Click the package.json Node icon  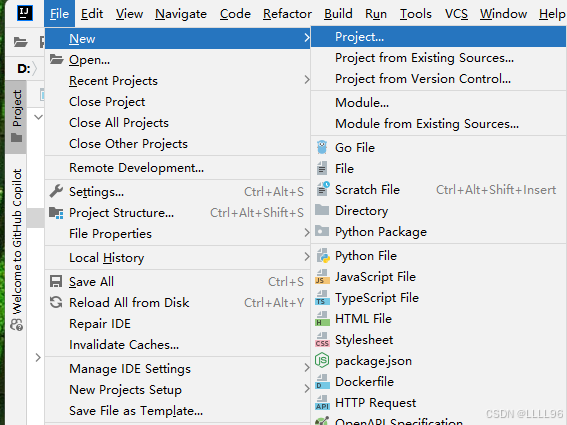point(322,361)
